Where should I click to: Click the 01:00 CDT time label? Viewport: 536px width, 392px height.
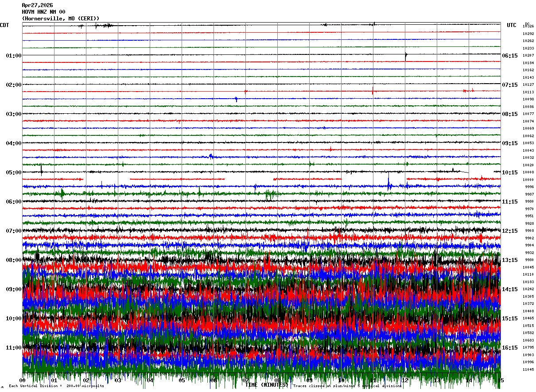[x=14, y=56]
